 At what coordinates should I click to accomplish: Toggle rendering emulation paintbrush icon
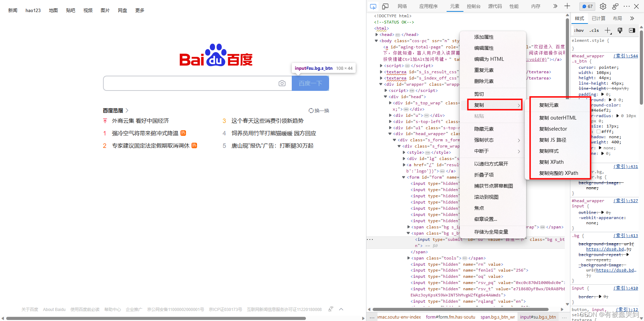click(x=620, y=30)
